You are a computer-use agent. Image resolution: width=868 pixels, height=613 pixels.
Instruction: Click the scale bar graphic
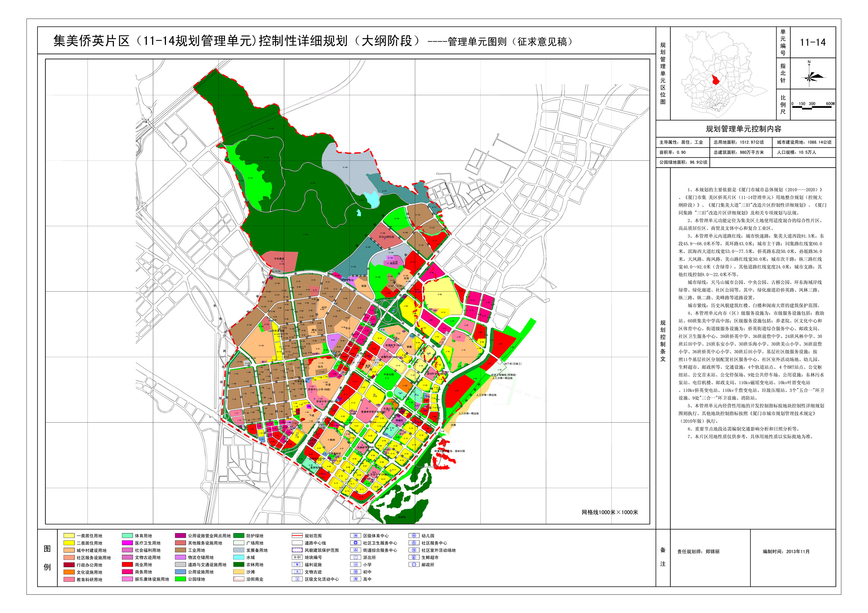pyautogui.click(x=812, y=107)
